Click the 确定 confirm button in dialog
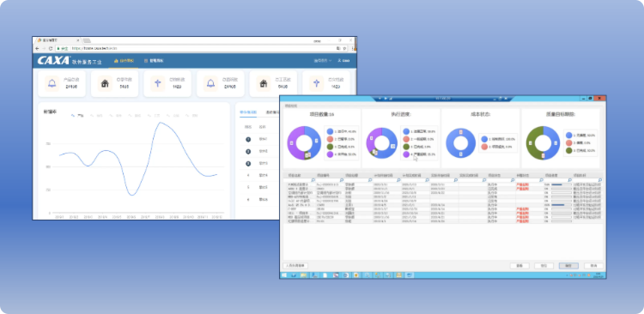This screenshot has width=644, height=314. [568, 266]
